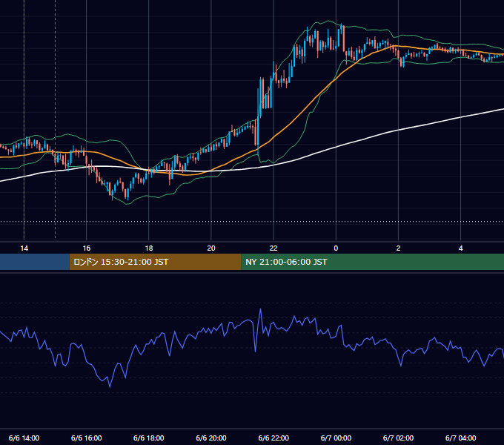This screenshot has width=504, height=445.
Task: Click the hour label 14 on price chart axis
Action: pos(24,248)
